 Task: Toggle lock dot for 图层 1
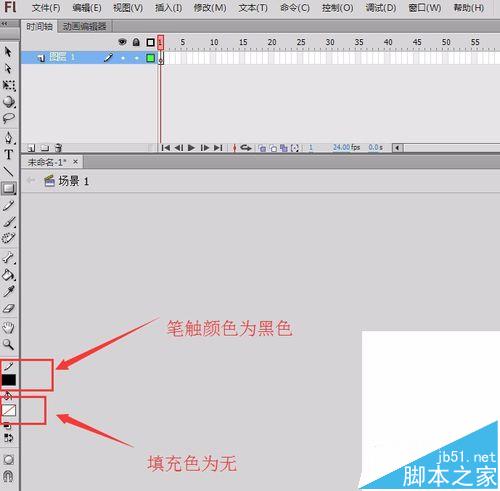coord(136,58)
